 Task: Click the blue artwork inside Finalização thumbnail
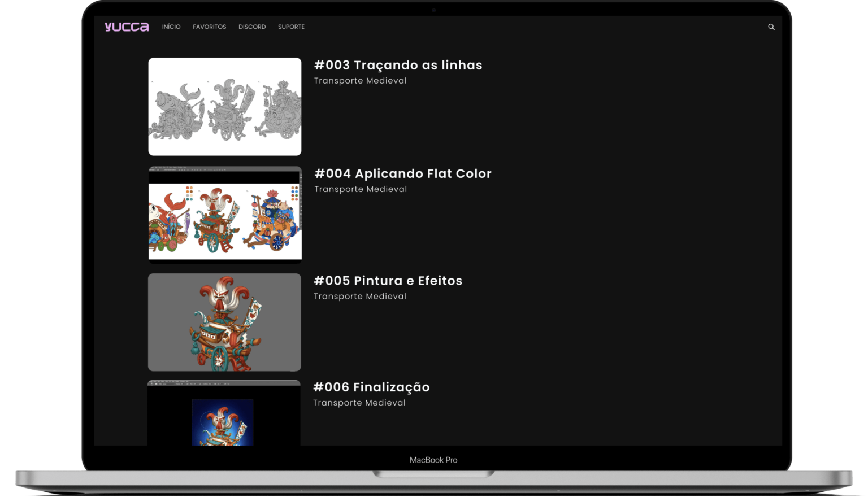tap(223, 422)
